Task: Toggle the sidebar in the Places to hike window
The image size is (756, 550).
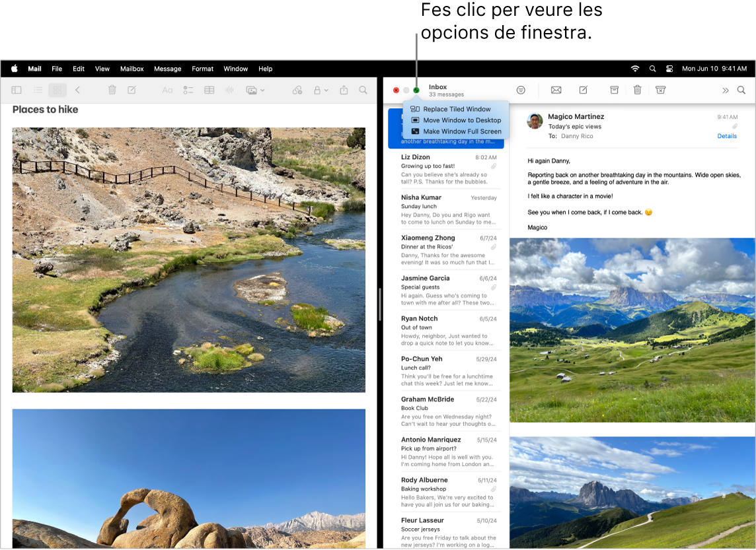Action: tap(17, 90)
